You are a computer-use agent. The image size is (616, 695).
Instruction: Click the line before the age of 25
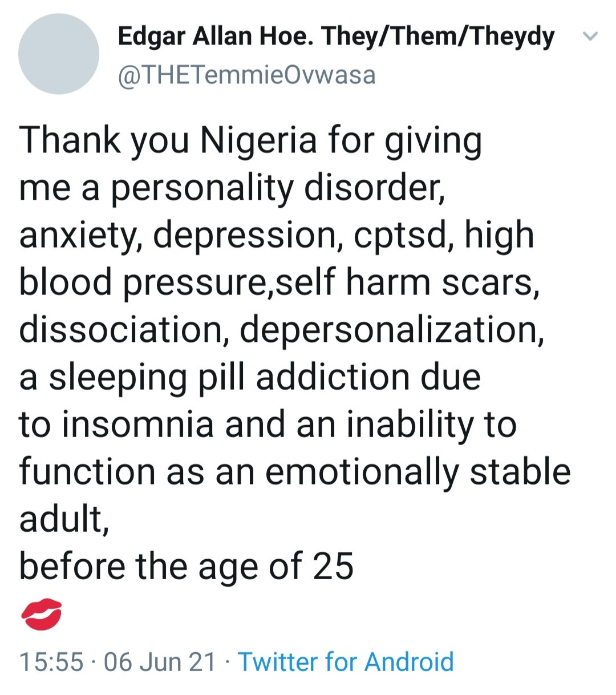(186, 566)
